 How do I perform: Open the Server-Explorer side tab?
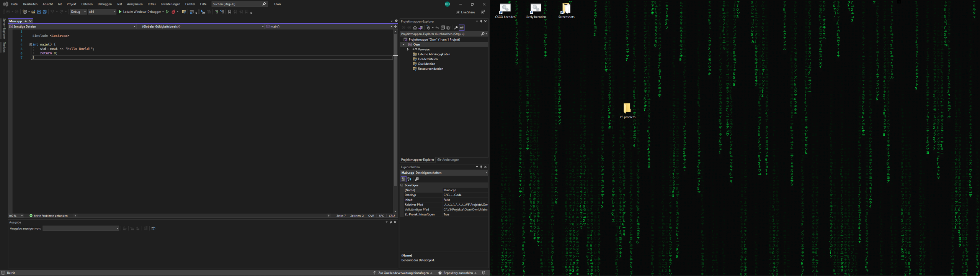pos(4,29)
